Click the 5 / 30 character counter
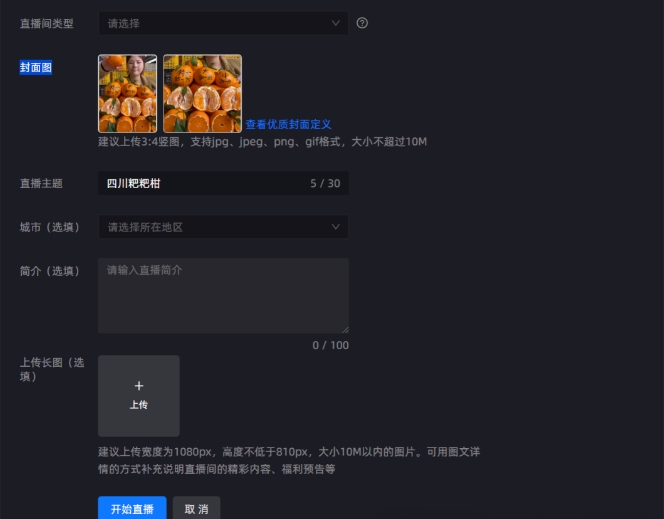 pos(325,183)
